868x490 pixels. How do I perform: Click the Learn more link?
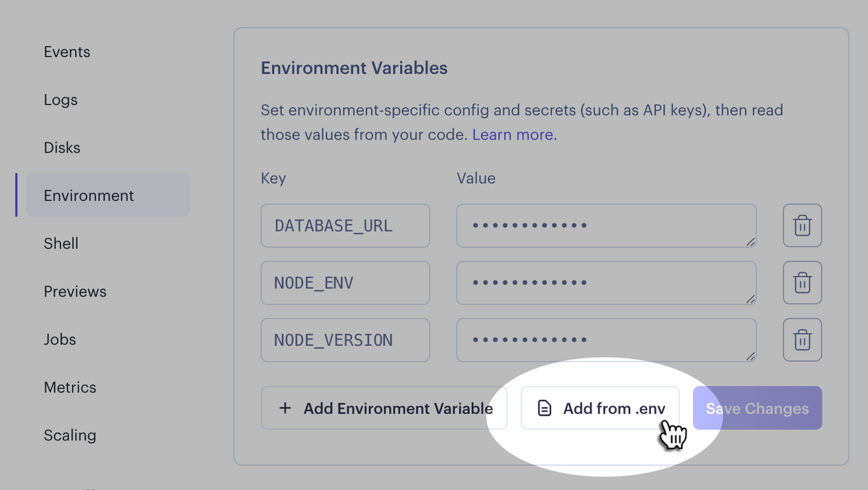pyautogui.click(x=512, y=134)
